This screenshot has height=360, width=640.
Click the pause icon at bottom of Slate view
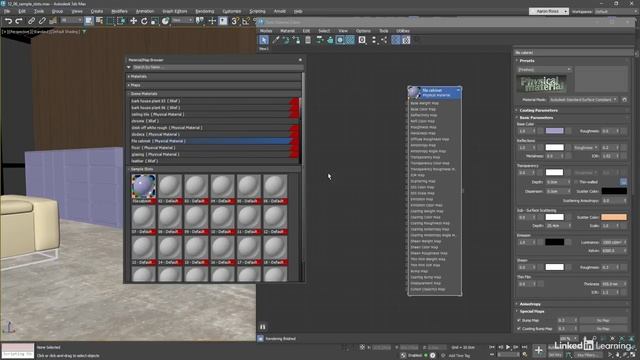click(262, 327)
